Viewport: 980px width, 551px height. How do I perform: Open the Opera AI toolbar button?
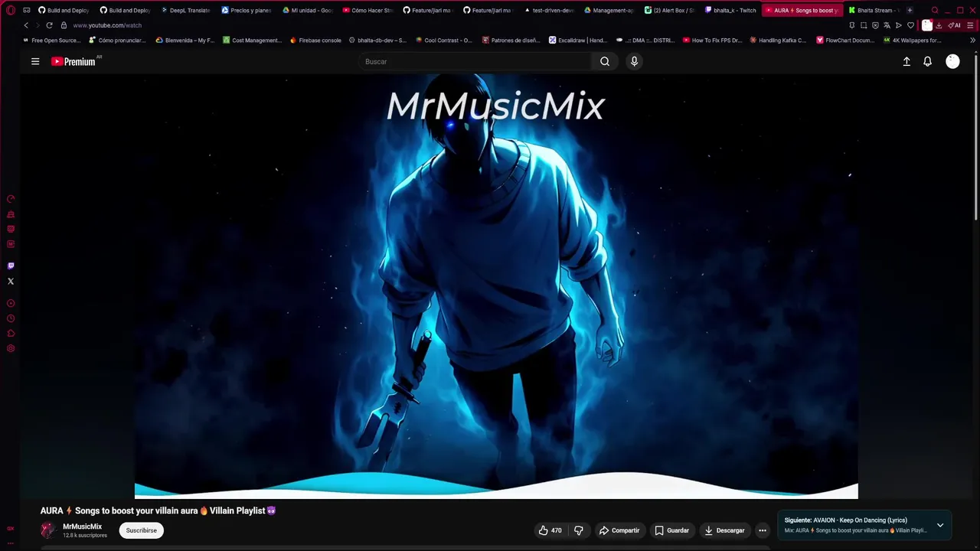click(955, 25)
